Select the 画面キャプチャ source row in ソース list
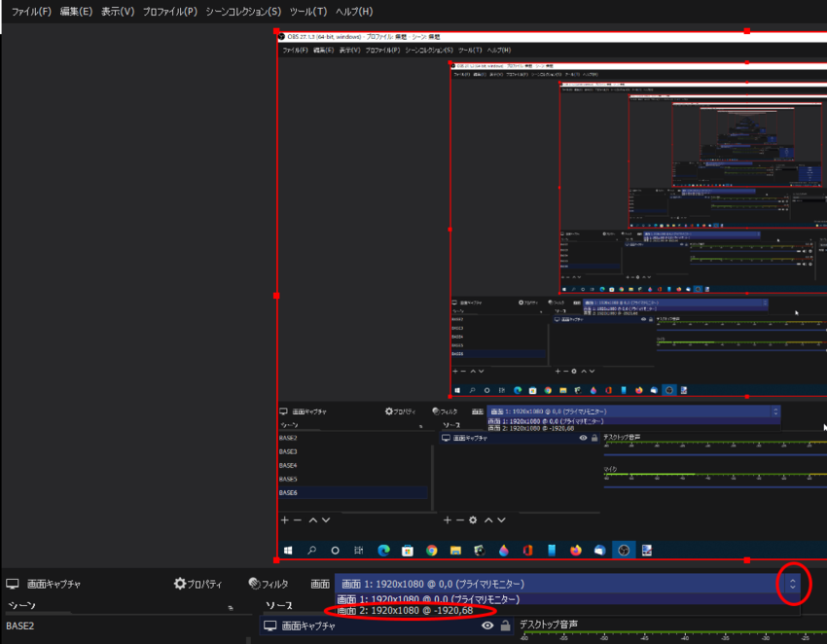The height and width of the screenshot is (644, 827). [x=386, y=626]
